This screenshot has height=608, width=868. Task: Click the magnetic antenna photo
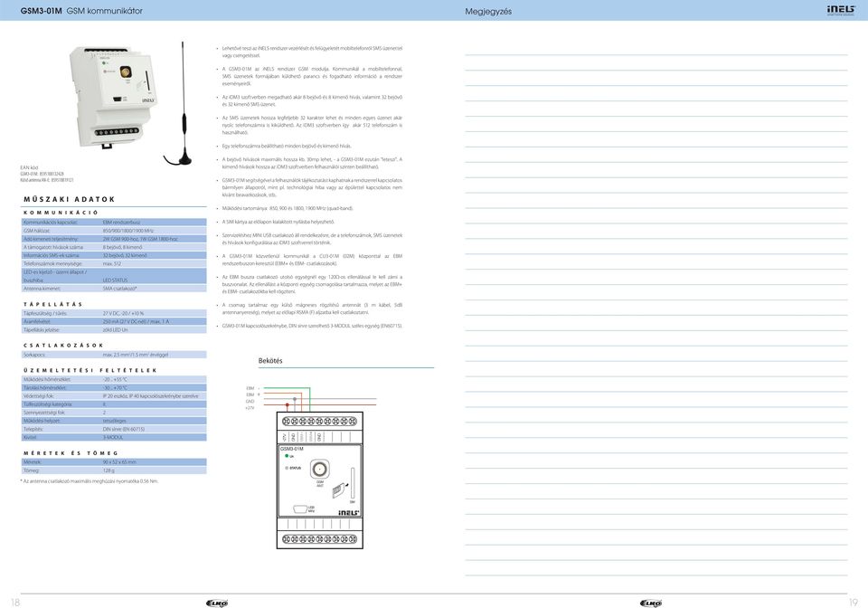pyautogui.click(x=180, y=103)
